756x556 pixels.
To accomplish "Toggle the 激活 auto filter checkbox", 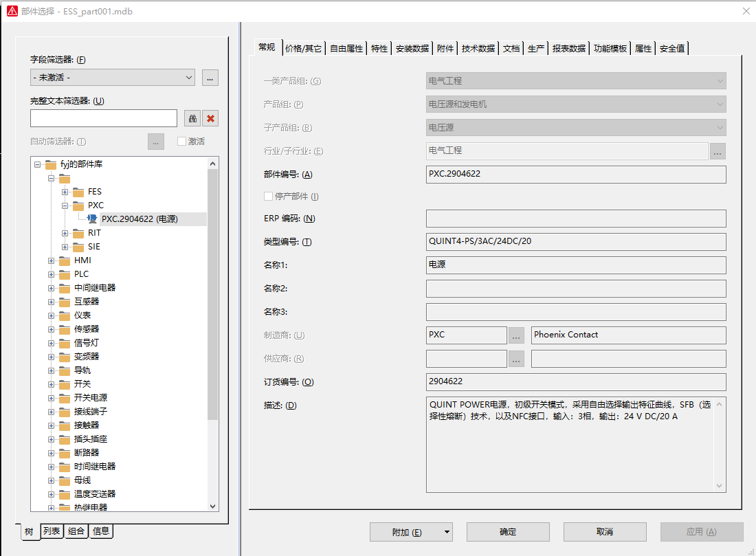I will click(181, 142).
